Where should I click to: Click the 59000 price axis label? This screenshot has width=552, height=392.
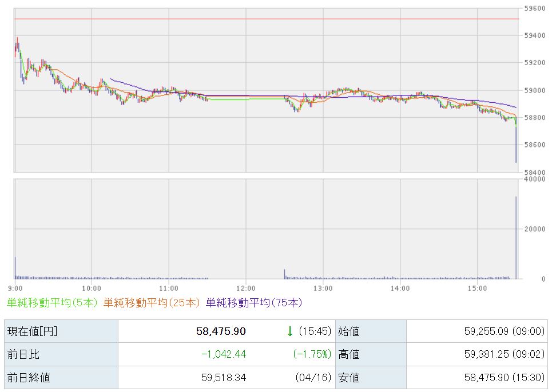[535, 90]
